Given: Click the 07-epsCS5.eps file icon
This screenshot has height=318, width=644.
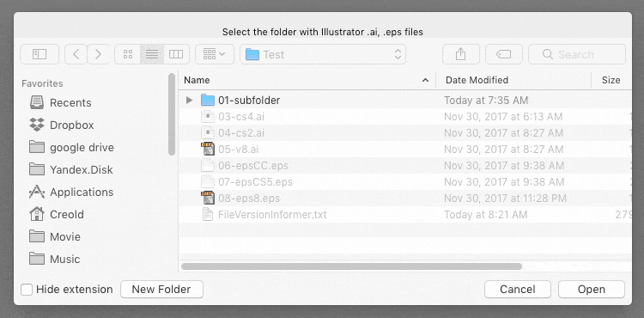Looking at the screenshot, I should coord(208,182).
